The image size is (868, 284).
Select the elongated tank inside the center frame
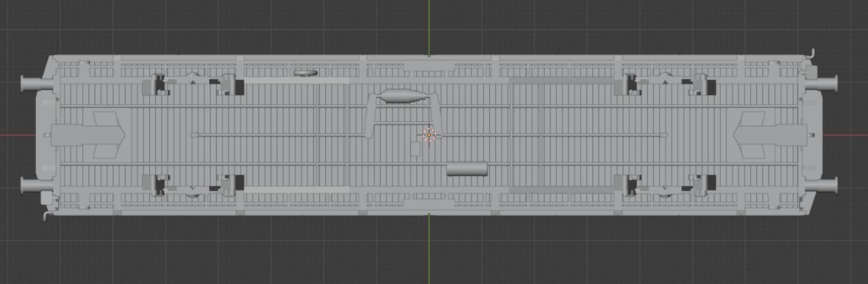pyautogui.click(x=402, y=97)
